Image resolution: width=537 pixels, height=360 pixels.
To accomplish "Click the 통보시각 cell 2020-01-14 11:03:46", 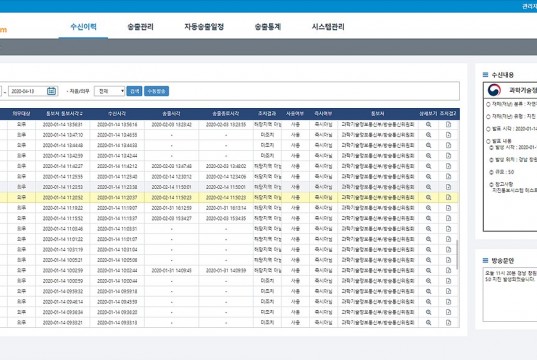I will pos(63,229).
